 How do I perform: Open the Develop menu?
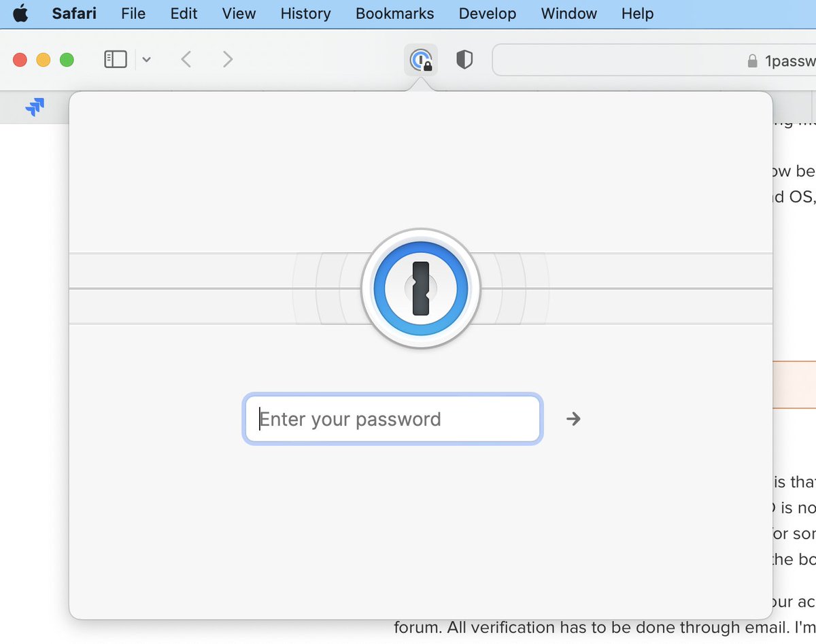point(487,14)
